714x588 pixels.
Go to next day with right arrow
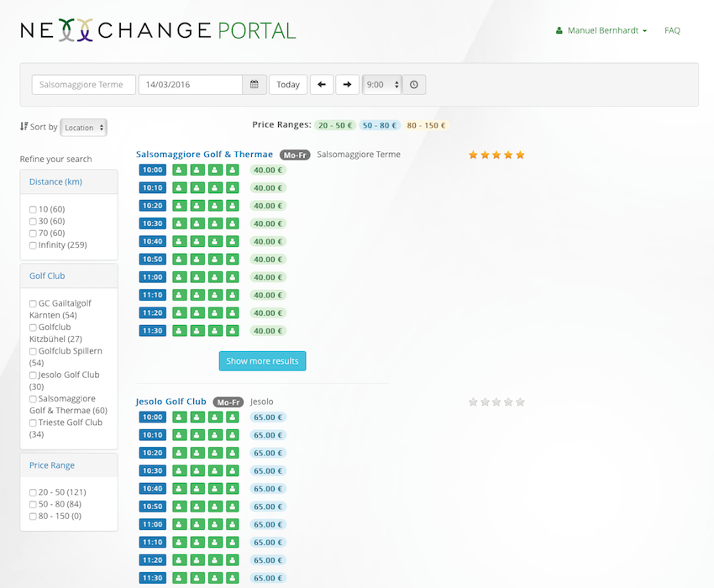(x=347, y=85)
